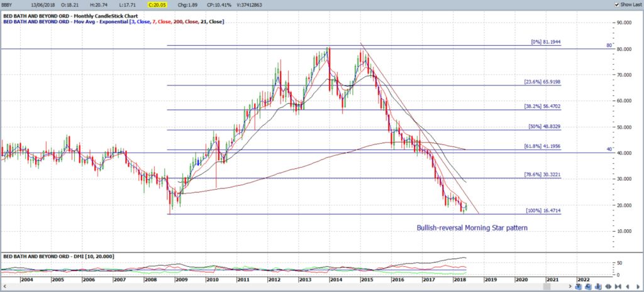Click the small scroll-right chevron in bottom bar
The width and height of the screenshot is (644, 292).
click(570, 286)
